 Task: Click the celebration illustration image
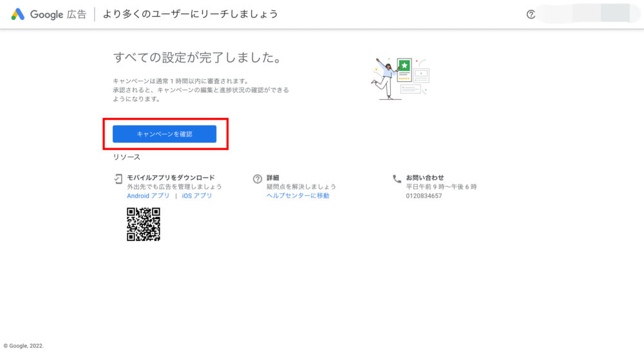pos(401,79)
